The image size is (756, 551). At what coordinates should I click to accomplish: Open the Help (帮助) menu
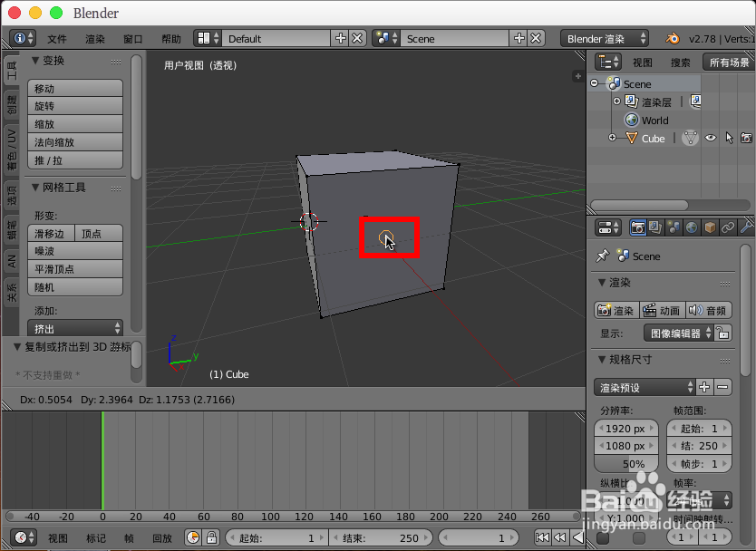click(x=171, y=39)
